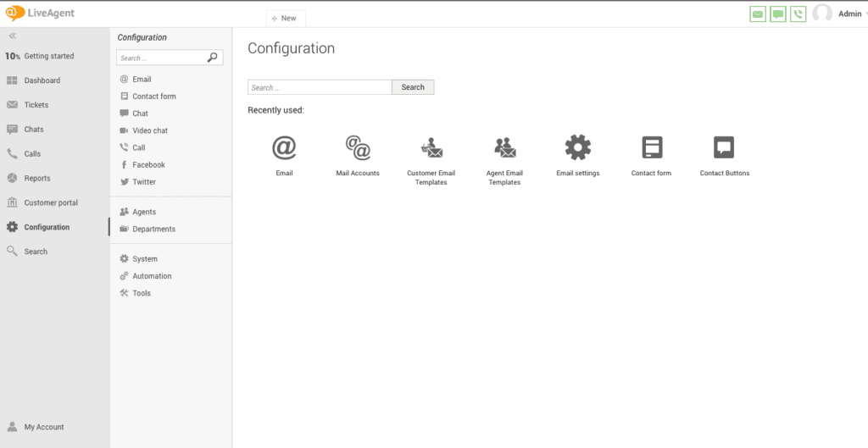Open the Contact form recently used icon

tap(651, 147)
